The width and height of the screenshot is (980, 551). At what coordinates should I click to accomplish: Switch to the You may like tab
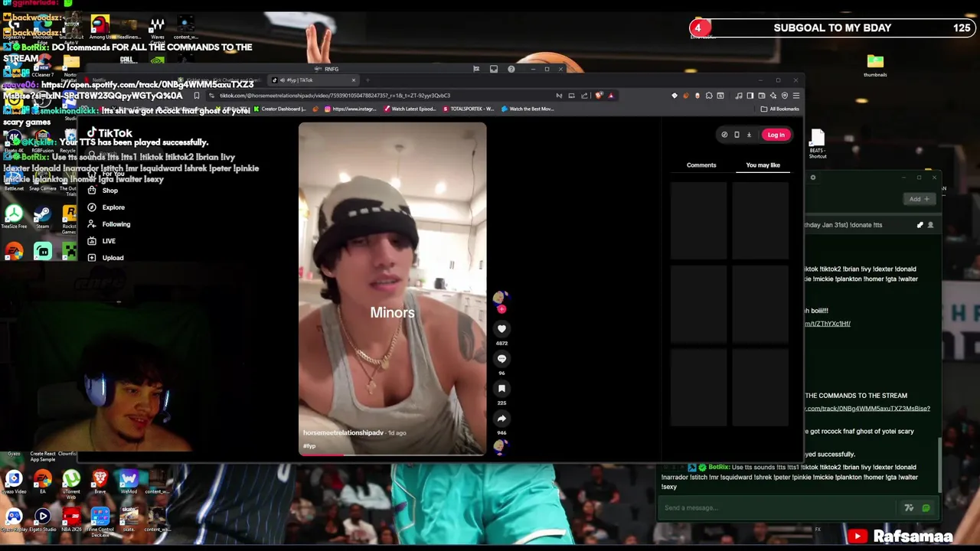pyautogui.click(x=763, y=165)
